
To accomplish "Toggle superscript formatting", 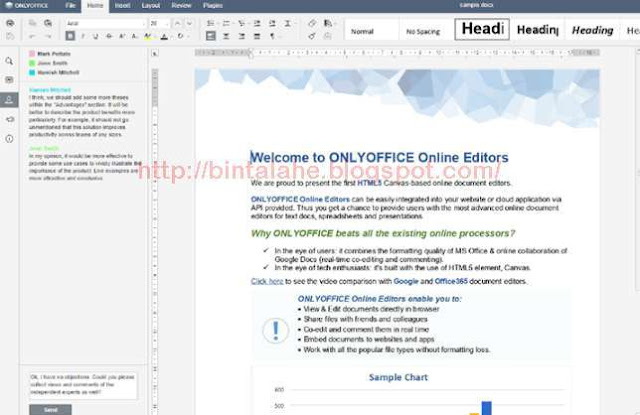I will tap(122, 36).
